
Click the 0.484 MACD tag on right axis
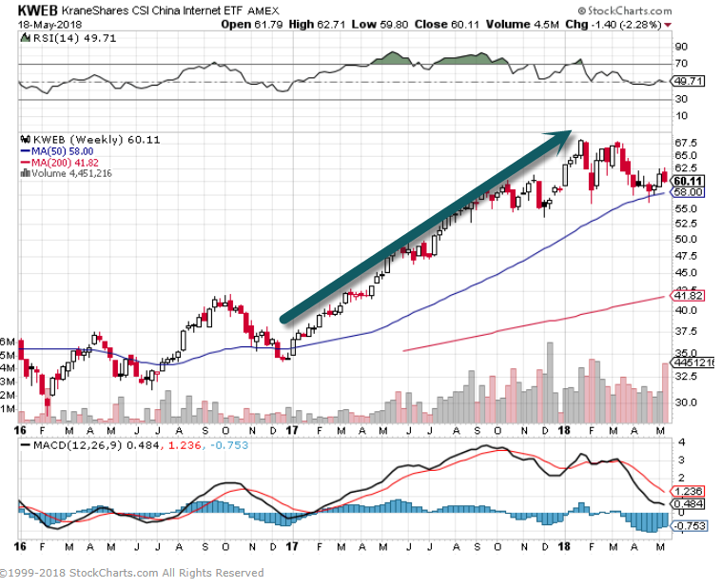688,504
